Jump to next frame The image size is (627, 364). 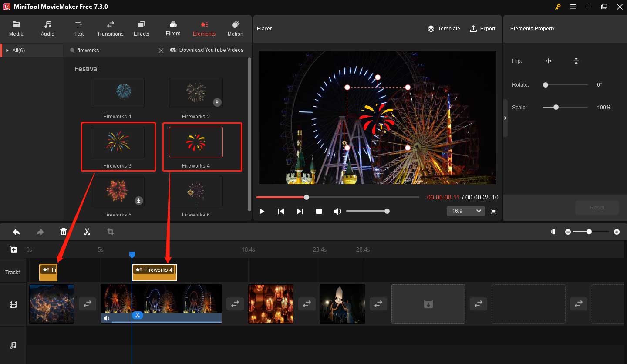pos(300,211)
